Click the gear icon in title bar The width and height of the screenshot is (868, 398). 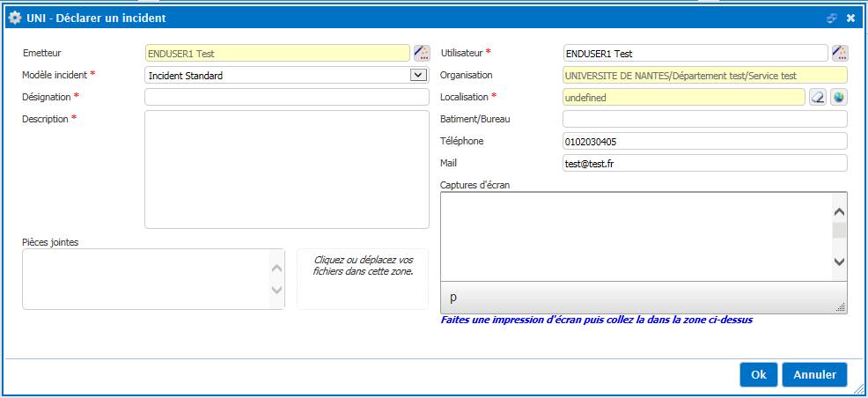(14, 18)
